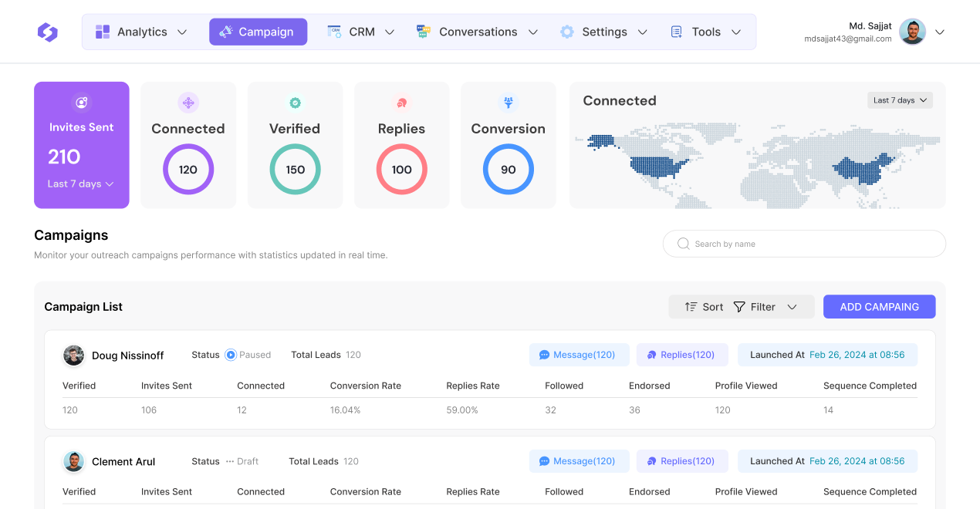Click Clement Arul's avatar
The width and height of the screenshot is (980, 509).
coord(73,461)
